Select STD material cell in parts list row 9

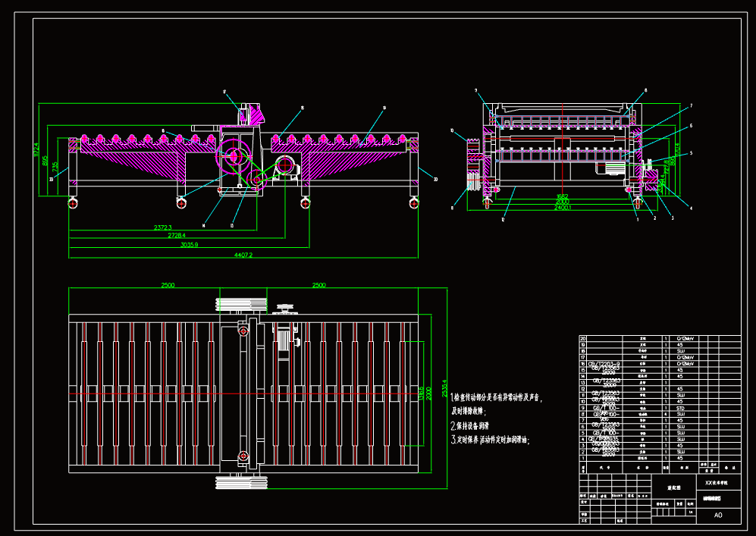(x=680, y=409)
